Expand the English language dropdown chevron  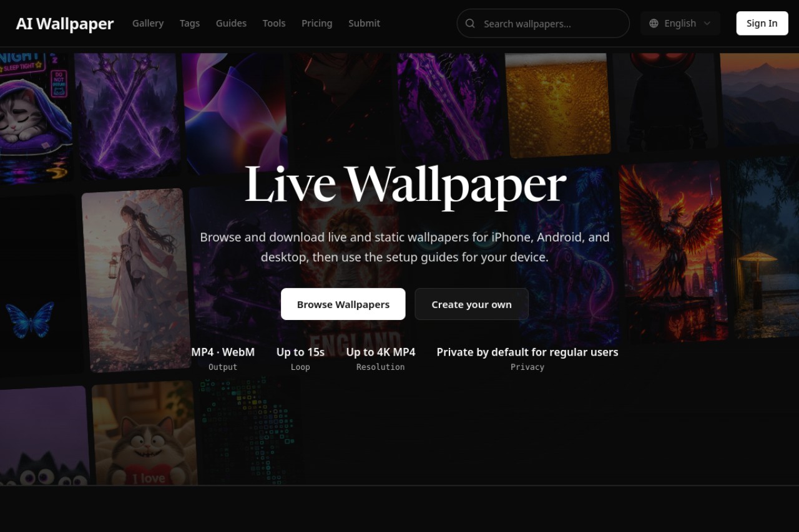(707, 24)
